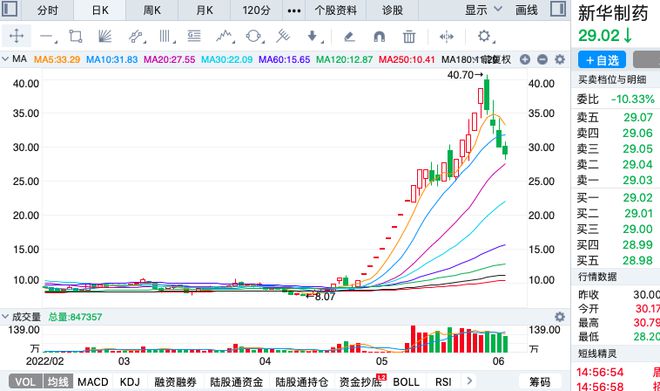Delete drawings with the trash icon
The width and height of the screenshot is (660, 391).
(409, 37)
